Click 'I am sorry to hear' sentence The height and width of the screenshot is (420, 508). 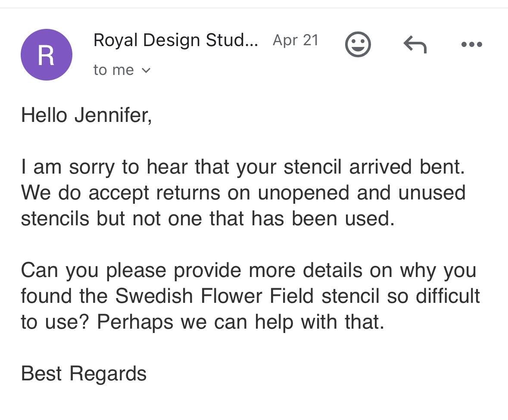103,167
